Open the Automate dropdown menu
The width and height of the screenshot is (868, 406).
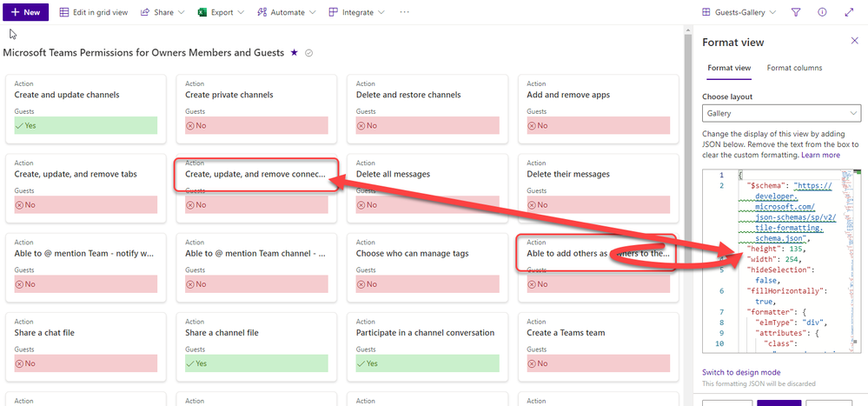coord(287,12)
